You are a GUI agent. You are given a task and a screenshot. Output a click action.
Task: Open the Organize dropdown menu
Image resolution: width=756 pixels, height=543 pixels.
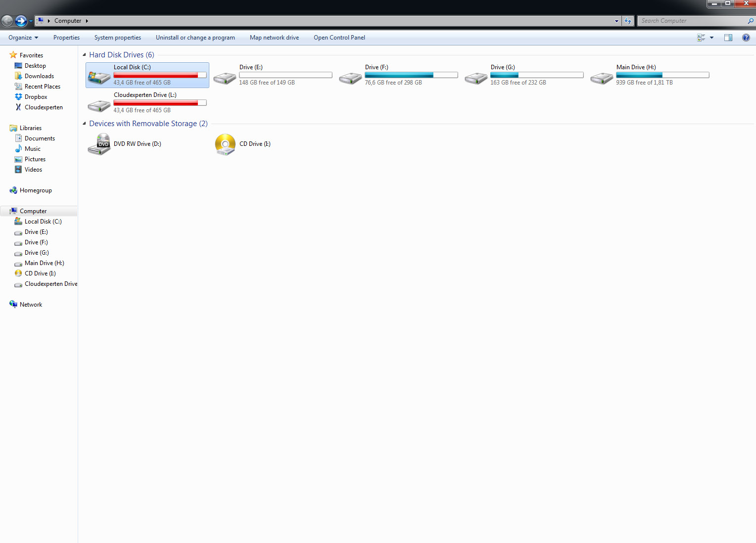click(x=23, y=38)
